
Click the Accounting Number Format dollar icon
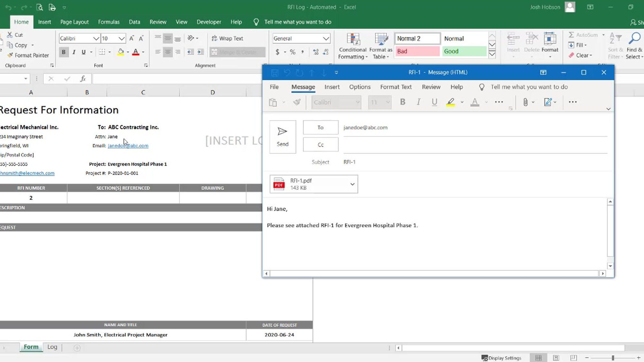click(277, 52)
